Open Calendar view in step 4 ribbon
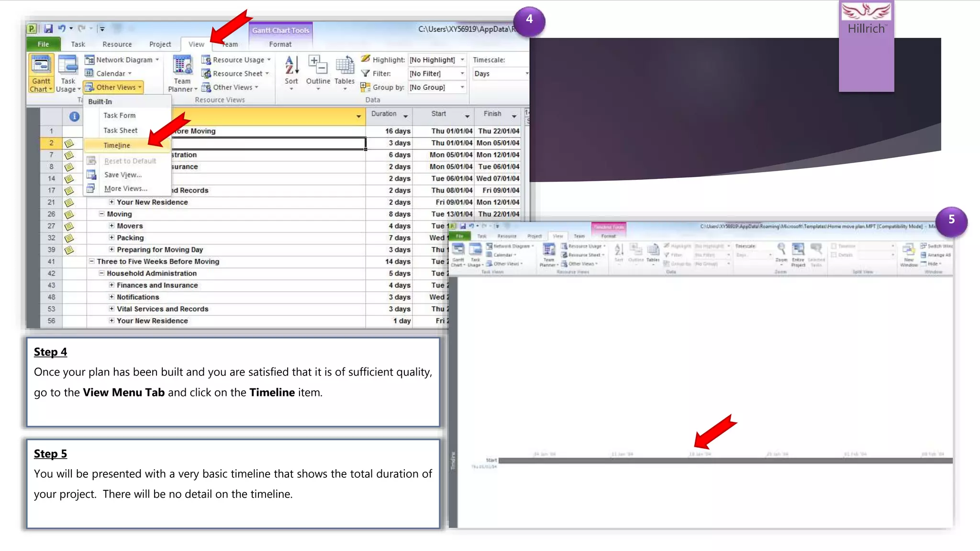Viewport: 980px width, 551px height. tap(108, 73)
